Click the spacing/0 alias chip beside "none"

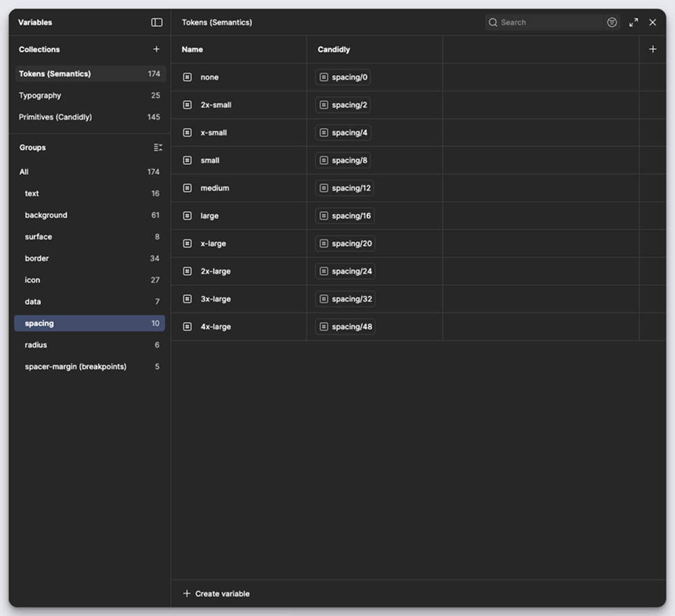coord(342,77)
